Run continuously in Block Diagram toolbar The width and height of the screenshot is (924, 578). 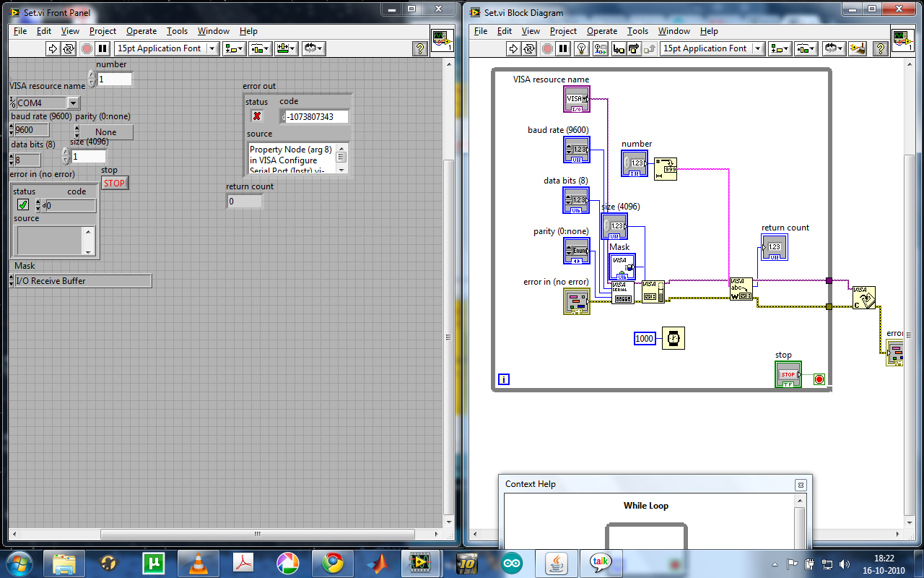click(x=529, y=48)
